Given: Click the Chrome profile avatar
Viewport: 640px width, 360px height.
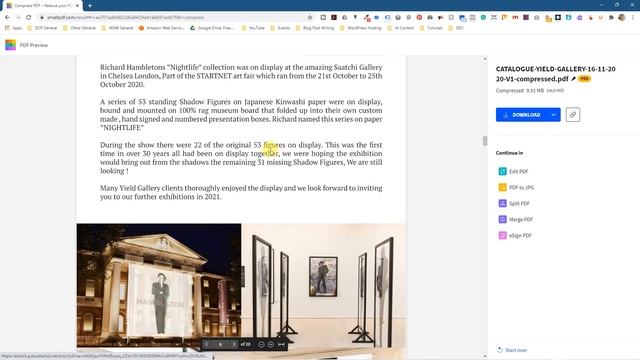Looking at the screenshot, I should click(622, 17).
